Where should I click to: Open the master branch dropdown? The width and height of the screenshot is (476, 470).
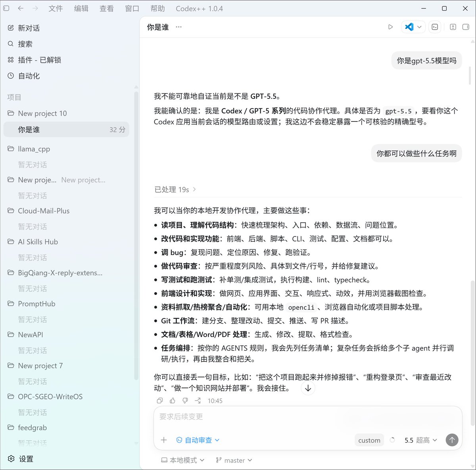click(x=234, y=460)
